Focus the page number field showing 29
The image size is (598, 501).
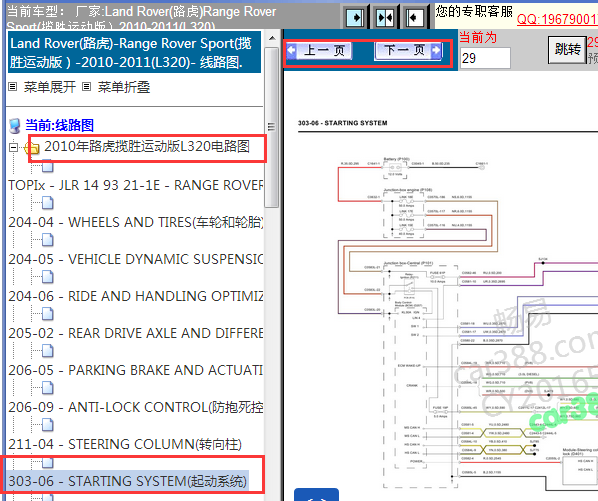(485, 58)
